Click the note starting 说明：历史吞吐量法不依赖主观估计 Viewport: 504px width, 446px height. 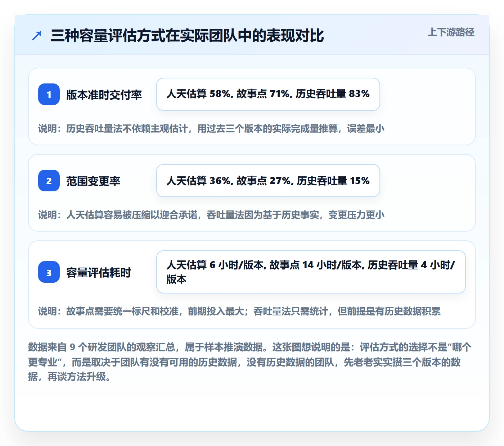[x=211, y=128]
